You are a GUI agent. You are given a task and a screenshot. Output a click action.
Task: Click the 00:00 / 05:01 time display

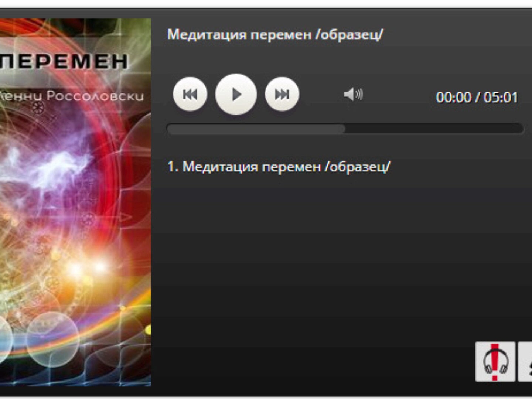[477, 98]
